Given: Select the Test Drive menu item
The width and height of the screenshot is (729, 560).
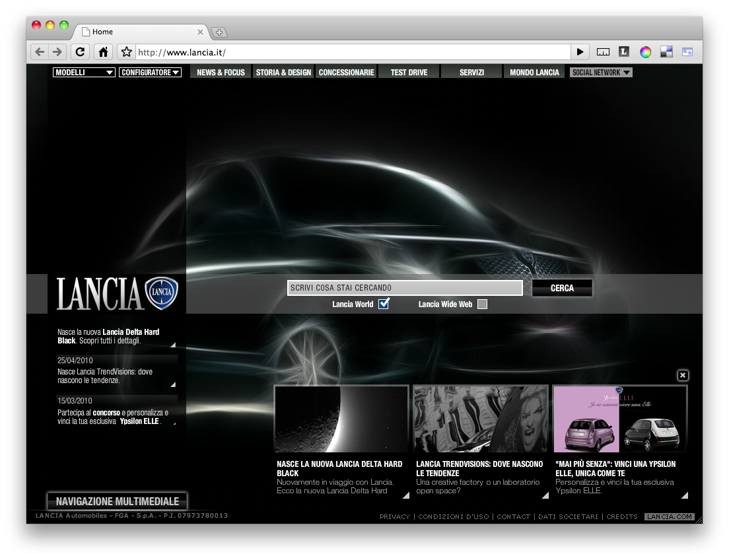Looking at the screenshot, I should pyautogui.click(x=409, y=72).
